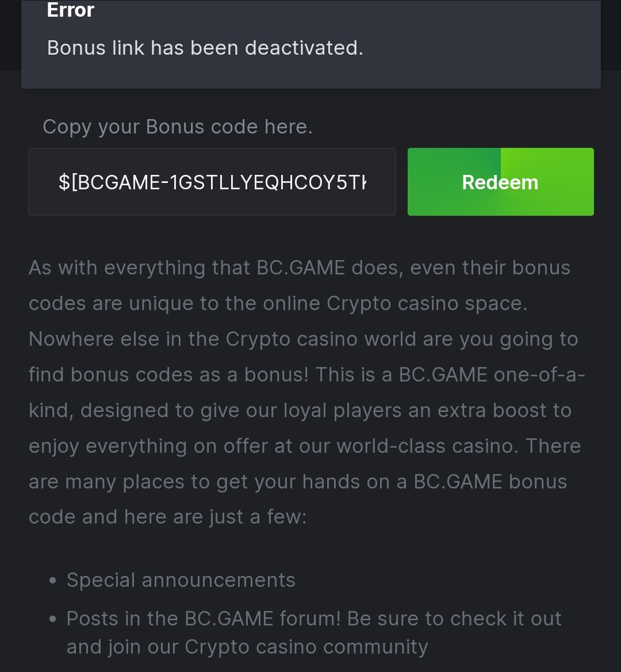The image size is (621, 672).
Task: Click the Error heading in the notification
Action: (x=71, y=10)
